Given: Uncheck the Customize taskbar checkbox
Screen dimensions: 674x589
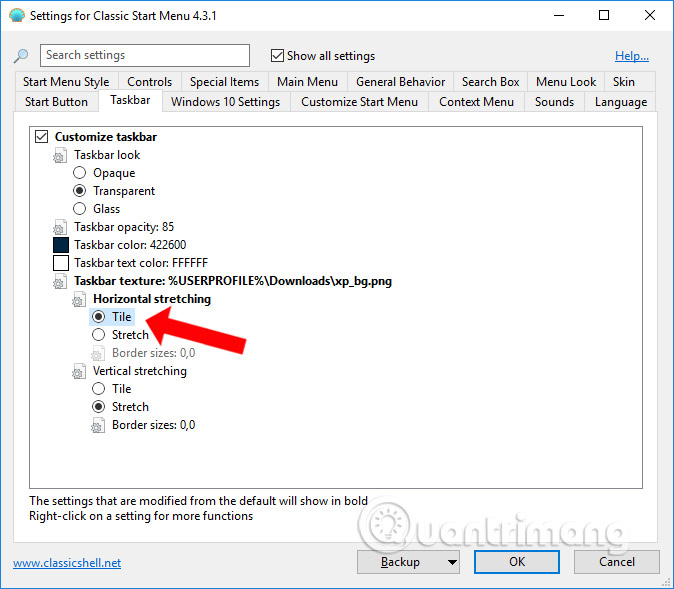Looking at the screenshot, I should point(42,137).
